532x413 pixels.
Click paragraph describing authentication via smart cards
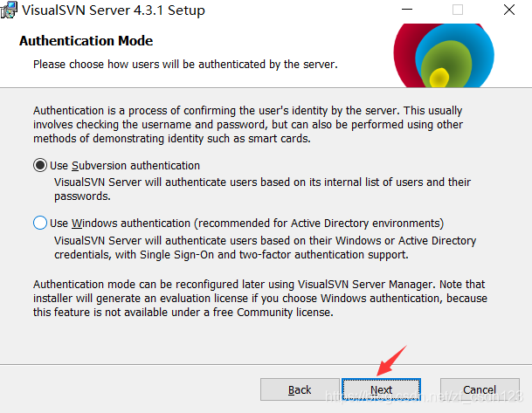(x=248, y=125)
